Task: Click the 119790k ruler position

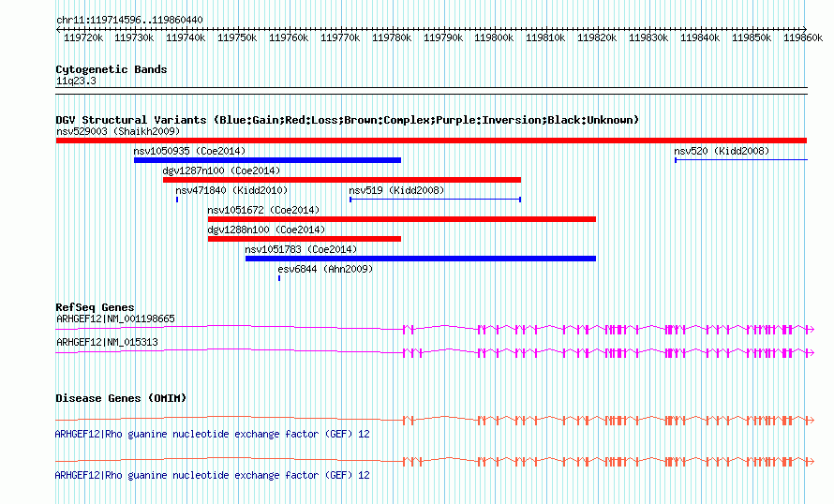Action: click(443, 37)
